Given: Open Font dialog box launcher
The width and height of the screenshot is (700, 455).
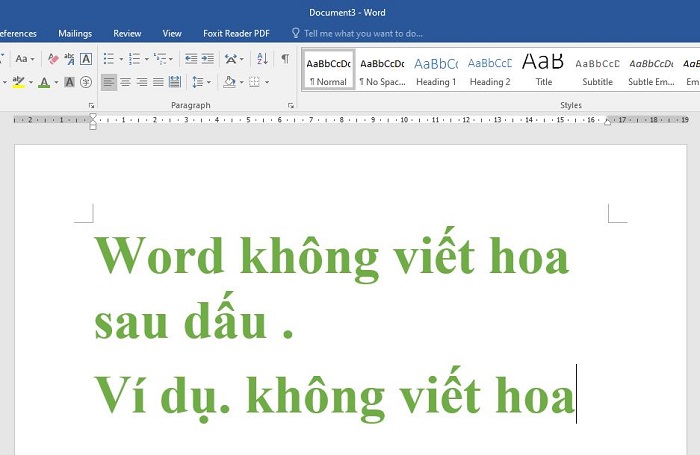Looking at the screenshot, I should point(91,106).
